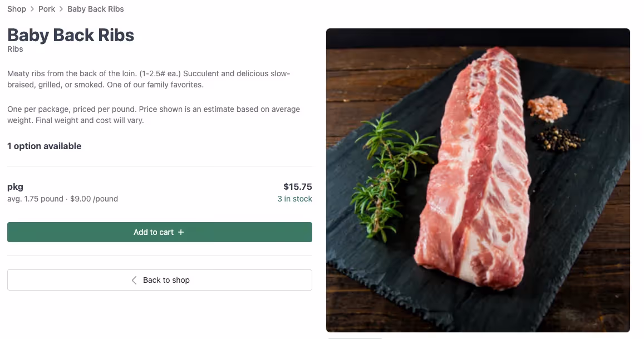Viewport: 644px width, 339px height.
Task: Click the left chevron in Back to shop button
Action: pos(134,280)
